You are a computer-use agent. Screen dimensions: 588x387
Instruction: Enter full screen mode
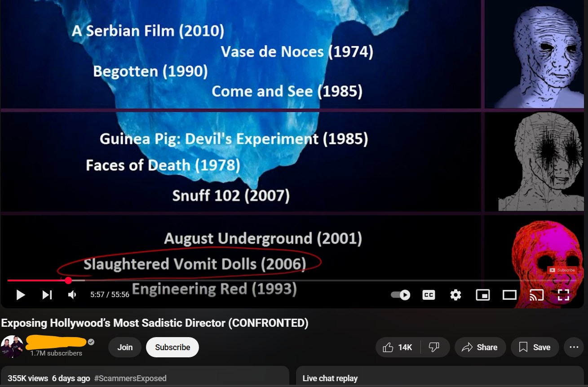click(x=563, y=295)
